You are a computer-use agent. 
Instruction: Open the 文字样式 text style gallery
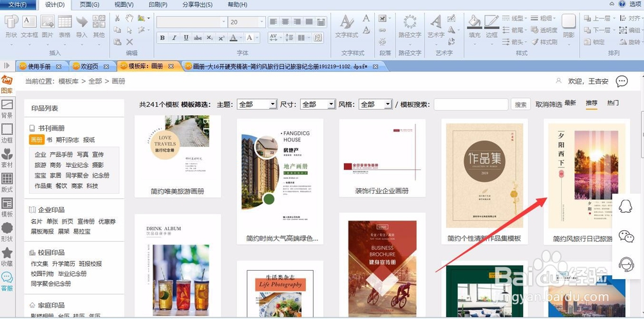(x=346, y=26)
